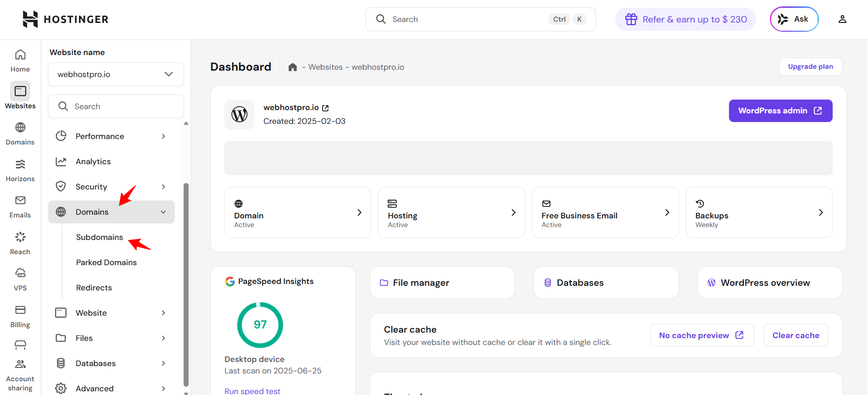Viewport: 868px width, 395px height.
Task: Click the Website window icon
Action: 61,313
